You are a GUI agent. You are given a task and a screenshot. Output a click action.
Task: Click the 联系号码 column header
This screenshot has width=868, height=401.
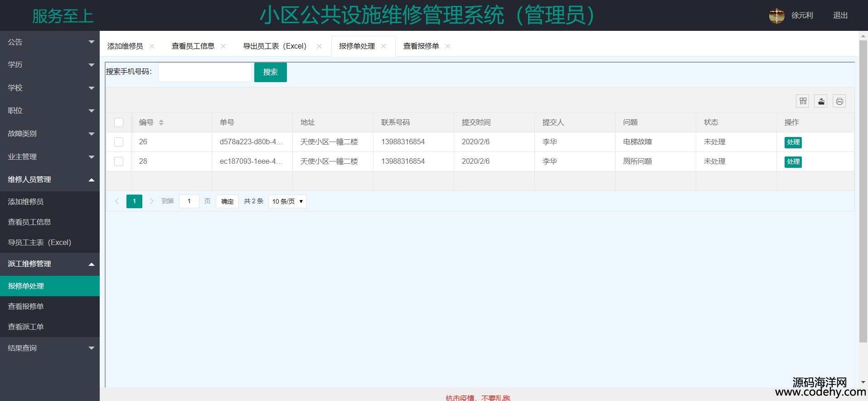point(413,122)
